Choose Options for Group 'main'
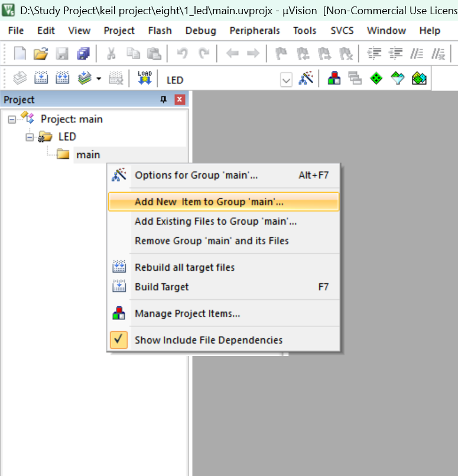Screen dimensions: 458x476 223,175
